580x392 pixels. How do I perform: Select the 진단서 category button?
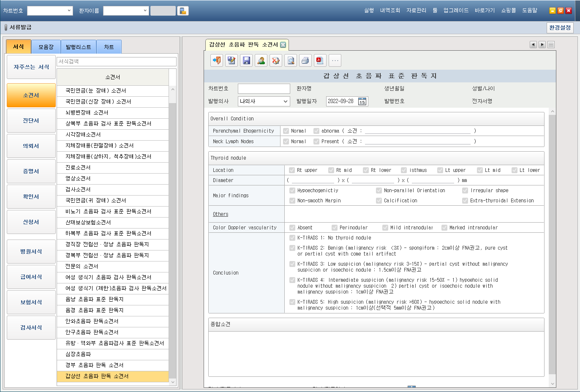tap(31, 120)
